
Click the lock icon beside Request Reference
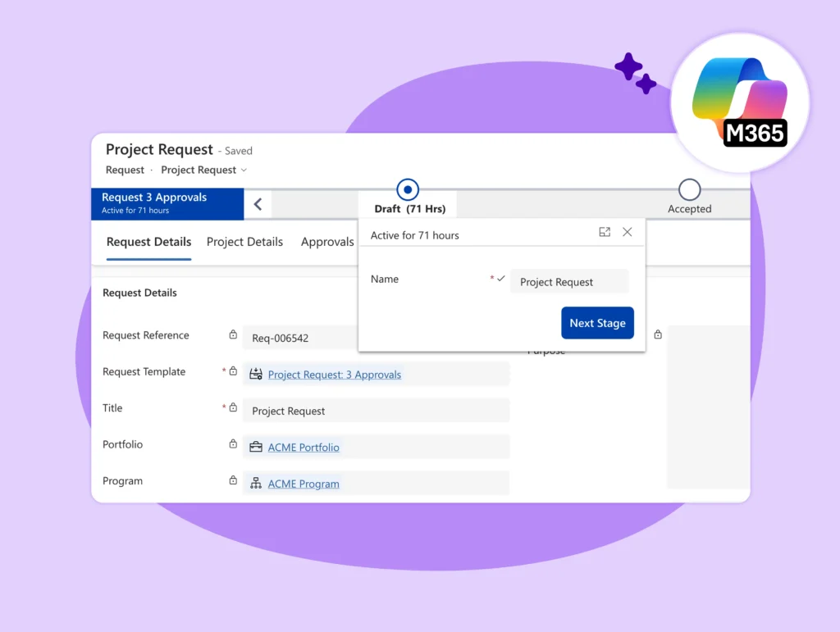point(233,334)
